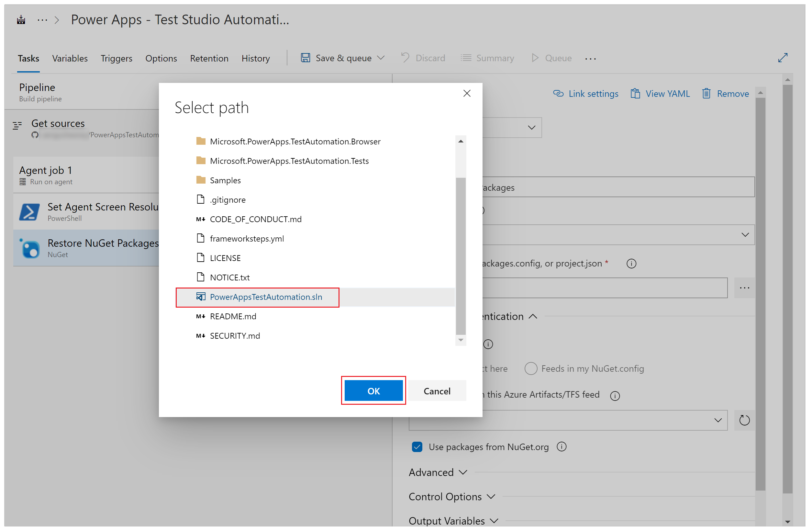Open Microsoft.PowerApps.TestAutomation.Browser folder
The height and width of the screenshot is (532, 812).
(x=294, y=141)
